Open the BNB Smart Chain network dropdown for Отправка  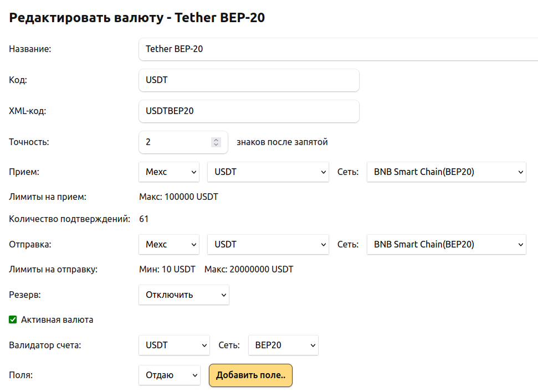446,244
